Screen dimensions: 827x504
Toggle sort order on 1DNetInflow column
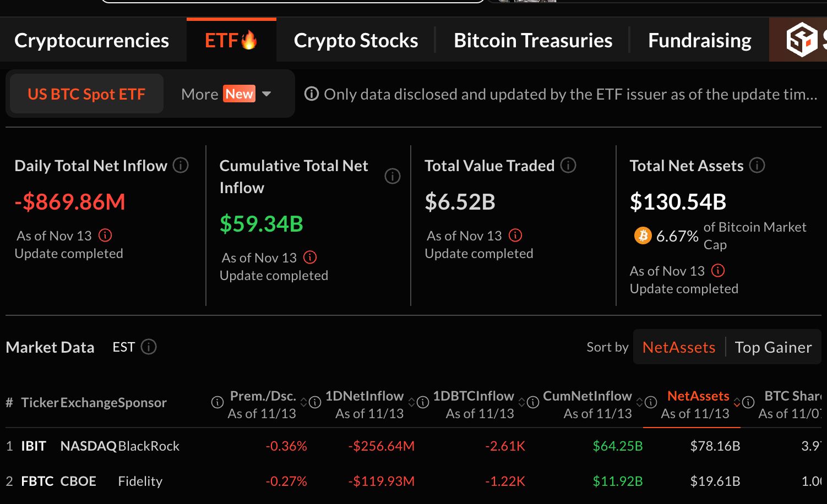[413, 402]
